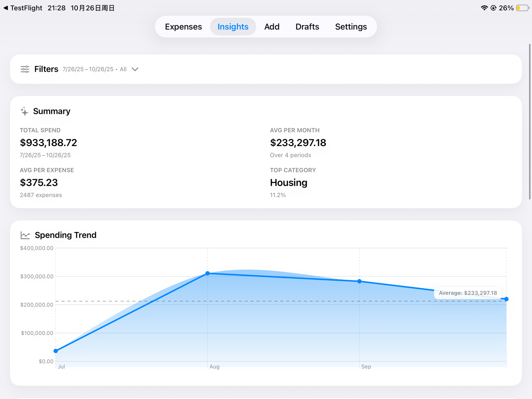Click the Housing top category
Viewport: 532px width, 399px height.
point(289,183)
